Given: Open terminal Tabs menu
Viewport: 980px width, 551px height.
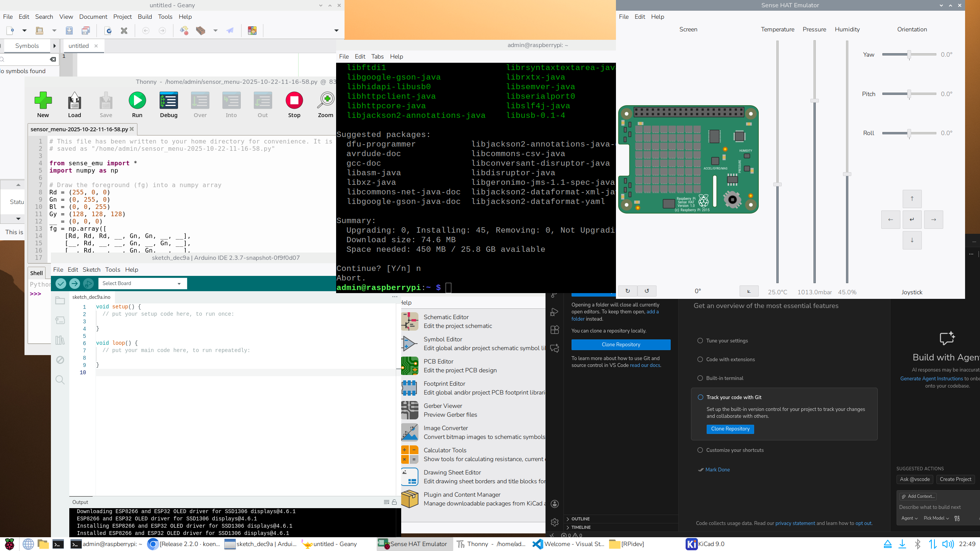Looking at the screenshot, I should (x=377, y=56).
